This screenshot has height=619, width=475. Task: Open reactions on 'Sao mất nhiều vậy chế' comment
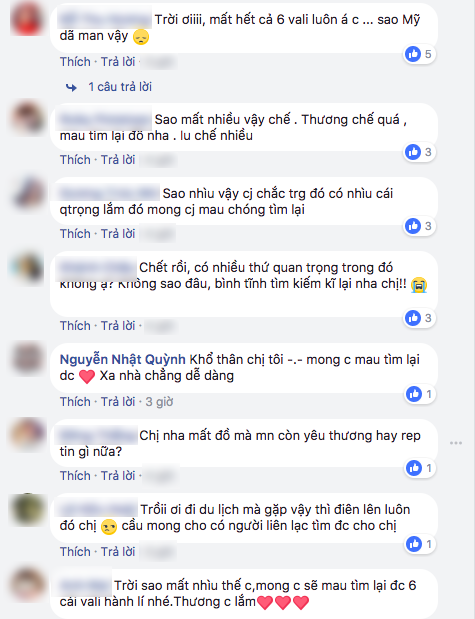tap(419, 152)
